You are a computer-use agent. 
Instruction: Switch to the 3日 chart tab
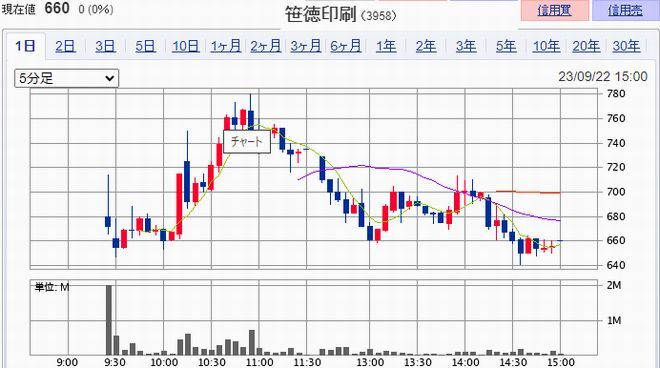pyautogui.click(x=105, y=46)
